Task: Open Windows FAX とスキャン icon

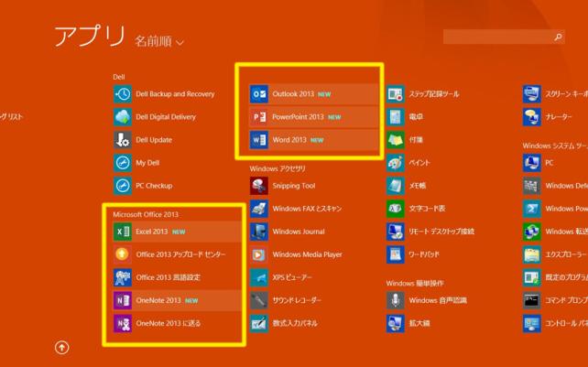Action: [259, 209]
